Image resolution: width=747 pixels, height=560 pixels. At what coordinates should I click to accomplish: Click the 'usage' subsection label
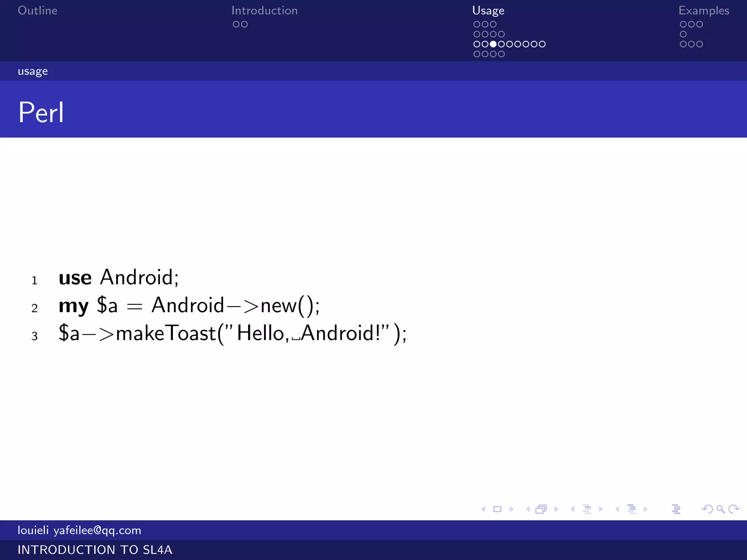[x=33, y=71]
